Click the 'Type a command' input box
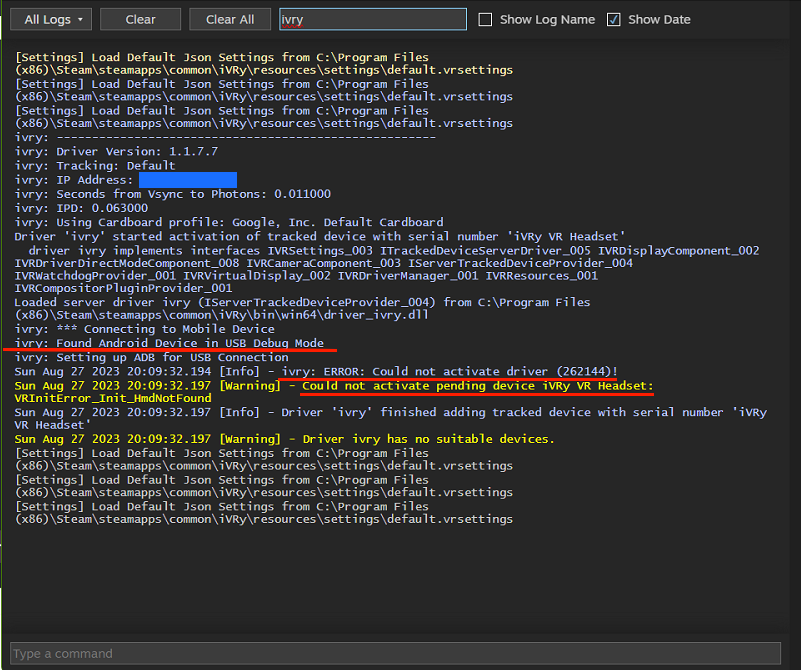Screen dimensions: 801x670 395,653
